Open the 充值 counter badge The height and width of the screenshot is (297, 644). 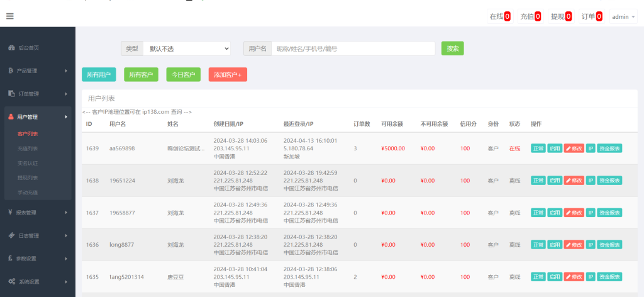click(x=530, y=16)
